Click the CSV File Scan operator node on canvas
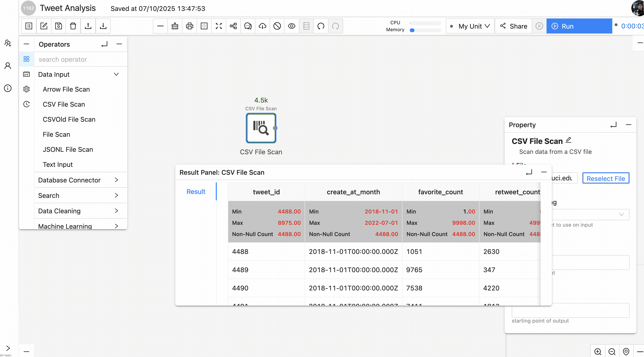 point(261,128)
